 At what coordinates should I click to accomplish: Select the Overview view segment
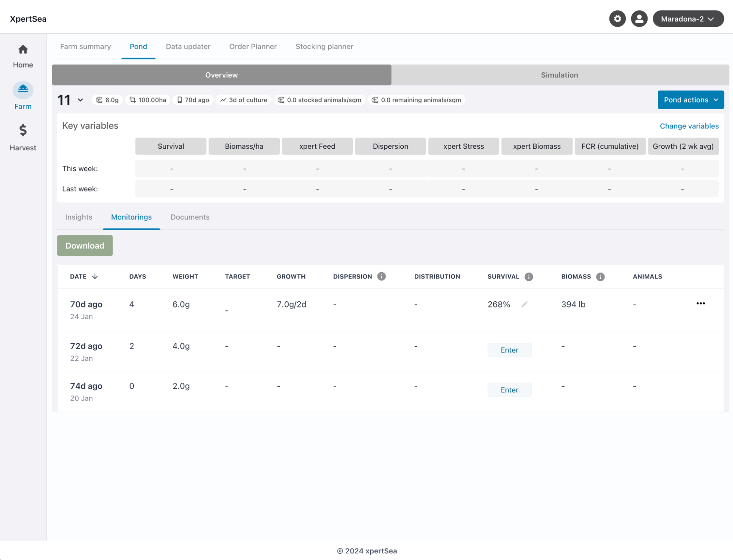click(x=221, y=75)
